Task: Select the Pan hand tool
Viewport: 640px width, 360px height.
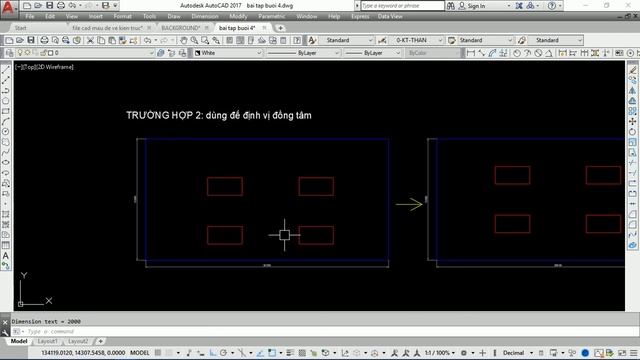Action: [184, 40]
